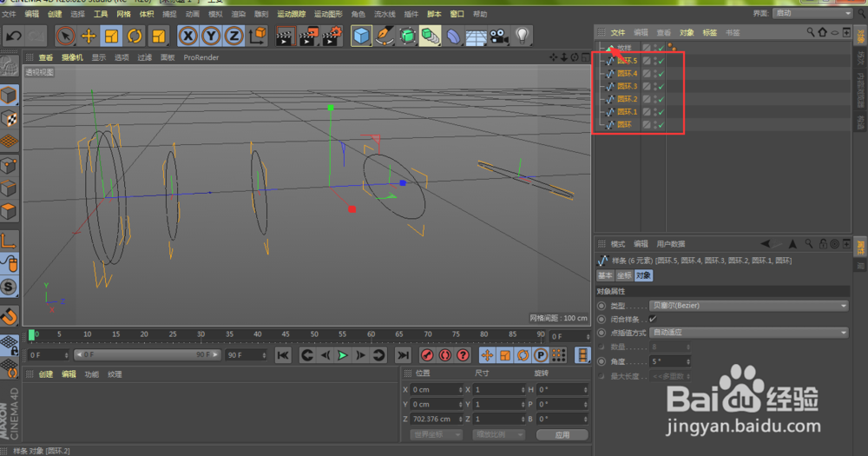Open the 界面 layout dropdown
Screen dimensions: 868x456
[812, 13]
